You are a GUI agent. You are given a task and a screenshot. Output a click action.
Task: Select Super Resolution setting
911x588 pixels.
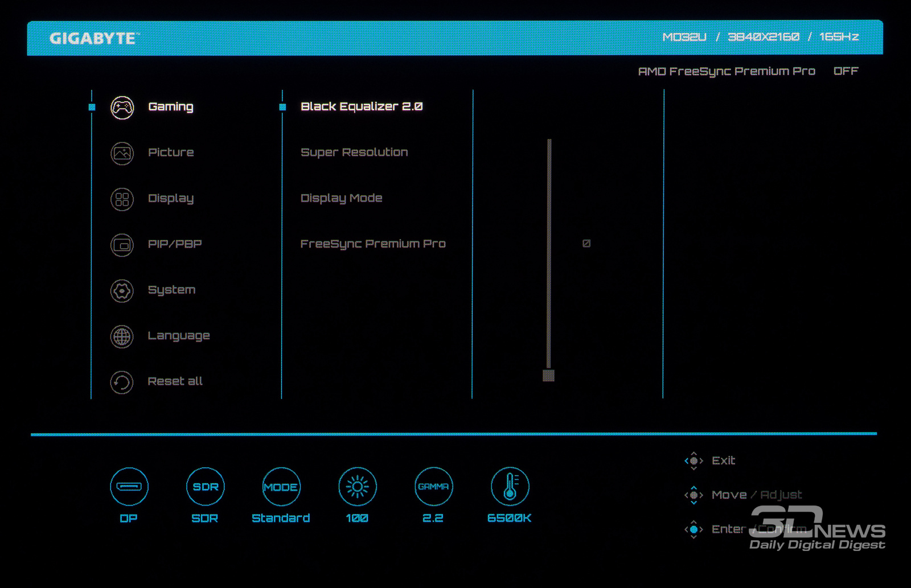pos(354,153)
